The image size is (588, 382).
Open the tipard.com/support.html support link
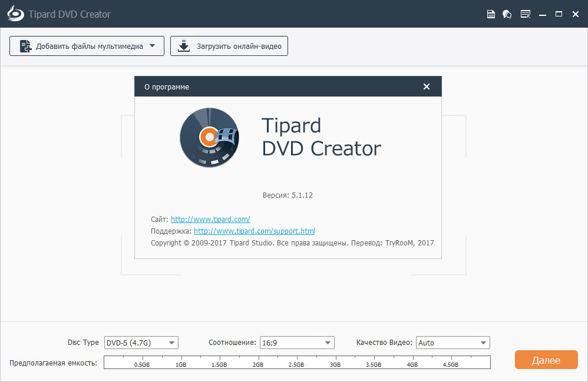point(255,231)
